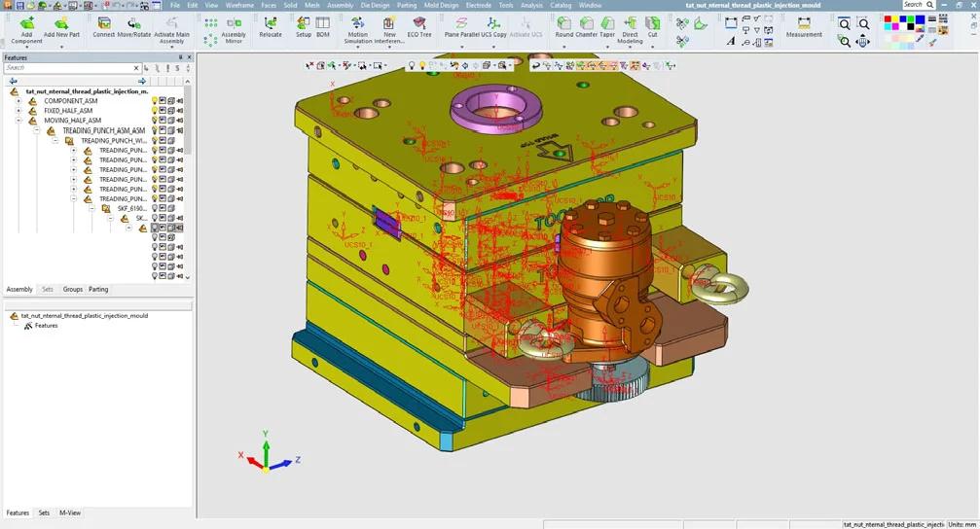Select the yellow color swatch
This screenshot has width=980, height=529.
click(x=895, y=20)
